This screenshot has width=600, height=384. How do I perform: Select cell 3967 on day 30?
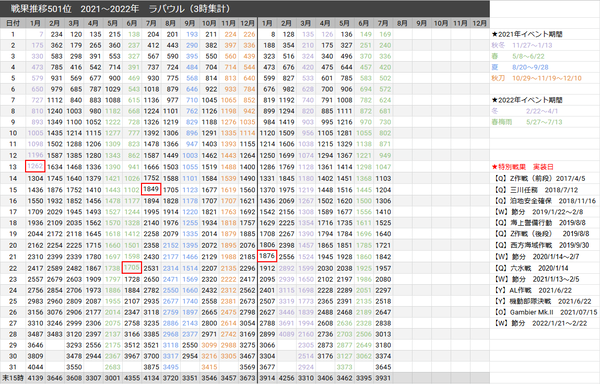(x=132, y=356)
